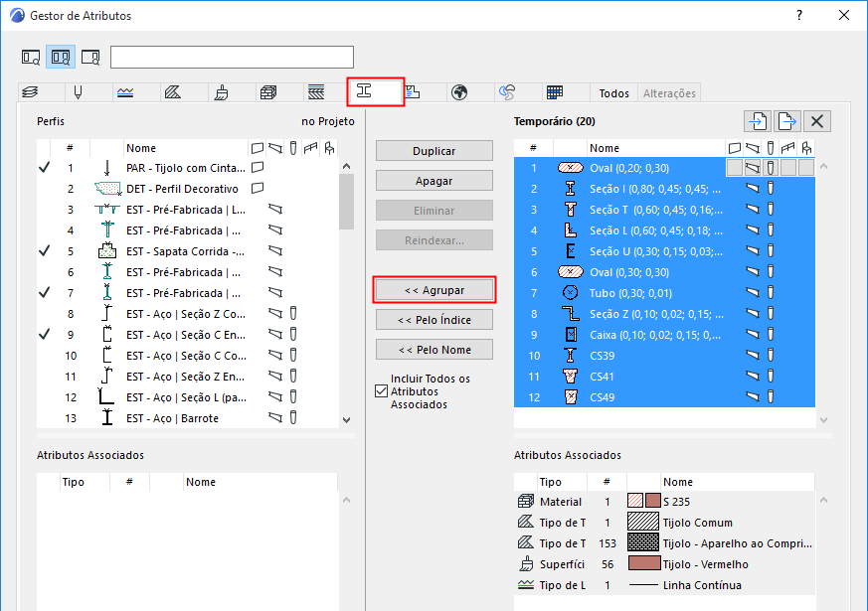Select DET - Perfil Decorativo row

(188, 189)
